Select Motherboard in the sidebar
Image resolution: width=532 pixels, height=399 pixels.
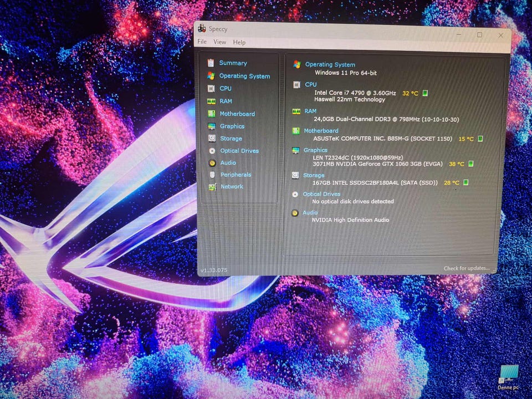pyautogui.click(x=237, y=114)
